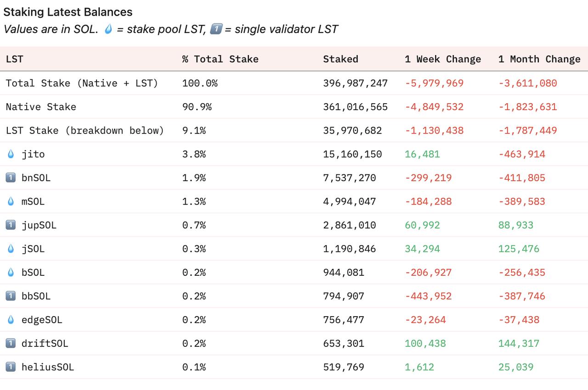Sort by the 1 Month Change header
The height and width of the screenshot is (390, 588).
point(539,59)
